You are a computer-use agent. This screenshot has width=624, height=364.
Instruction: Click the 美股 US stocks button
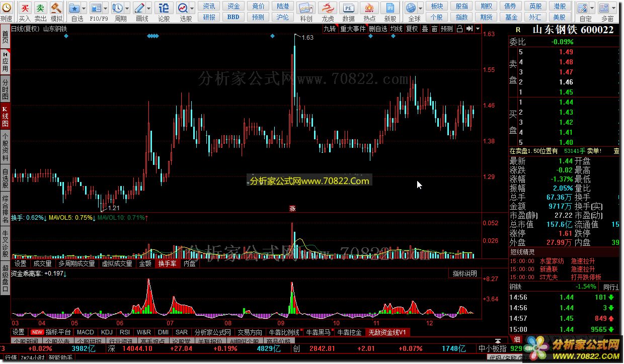click(560, 17)
